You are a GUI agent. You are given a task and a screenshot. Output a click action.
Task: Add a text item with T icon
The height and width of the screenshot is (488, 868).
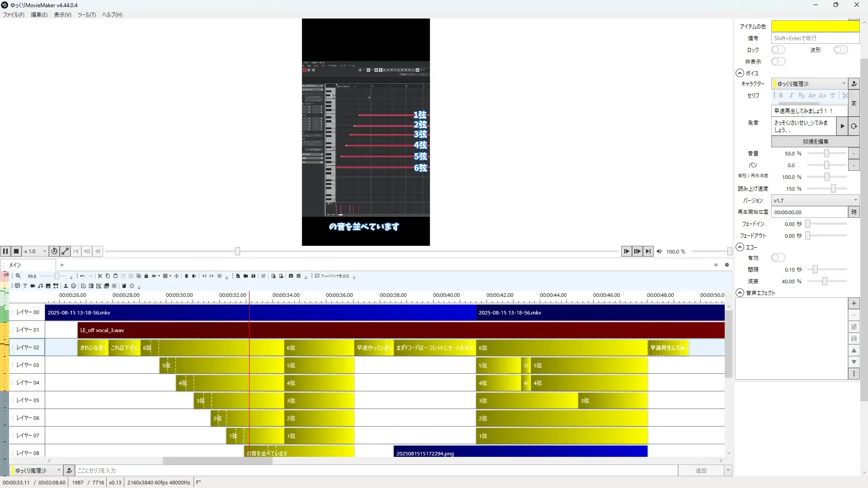pos(25,286)
